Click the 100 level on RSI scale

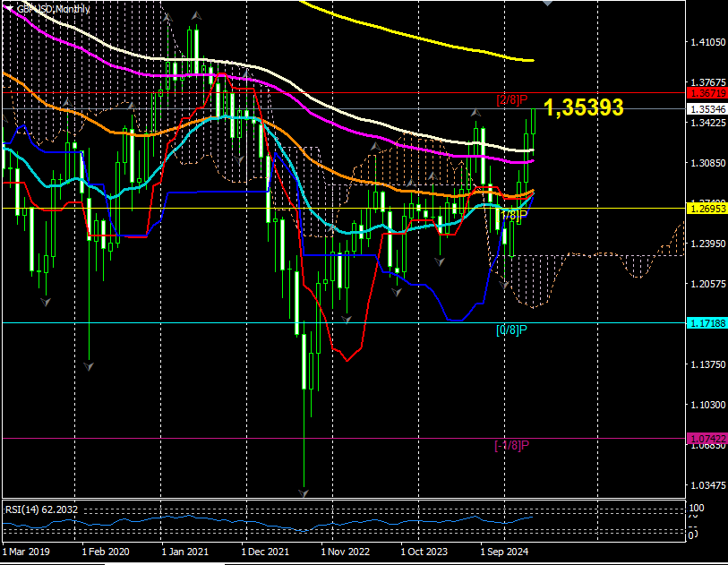point(694,508)
